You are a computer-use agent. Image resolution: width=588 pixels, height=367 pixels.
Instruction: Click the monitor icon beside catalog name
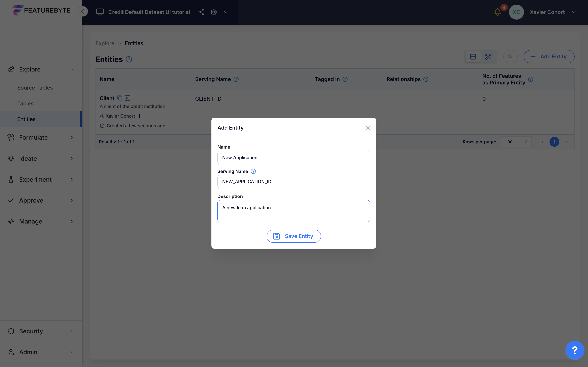tap(100, 12)
